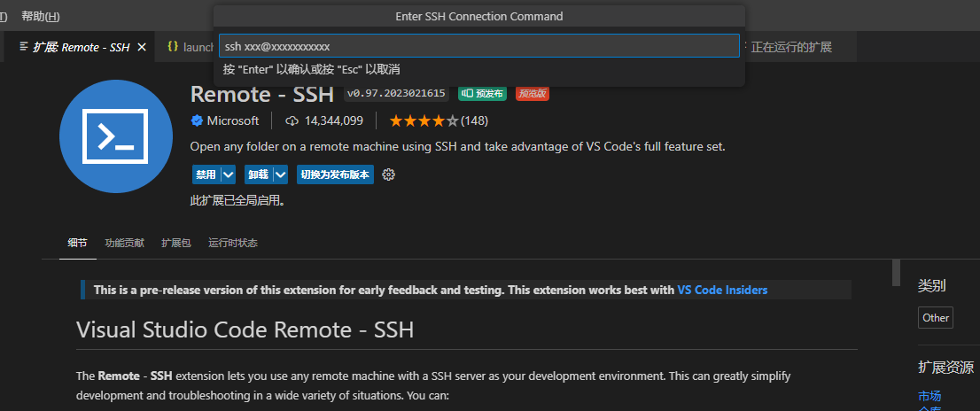Click the Enter SSH Connection Command title
The width and height of the screenshot is (980, 411).
(479, 16)
